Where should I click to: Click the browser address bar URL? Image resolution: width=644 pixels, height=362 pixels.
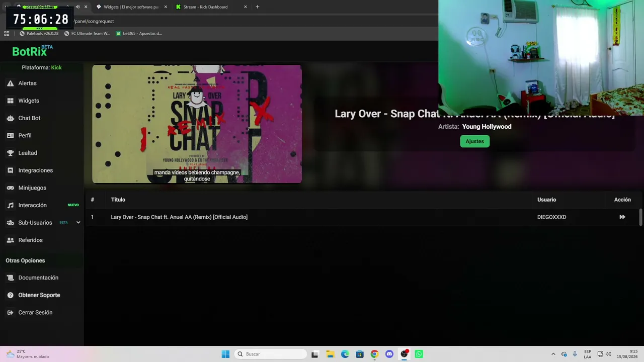tap(94, 21)
